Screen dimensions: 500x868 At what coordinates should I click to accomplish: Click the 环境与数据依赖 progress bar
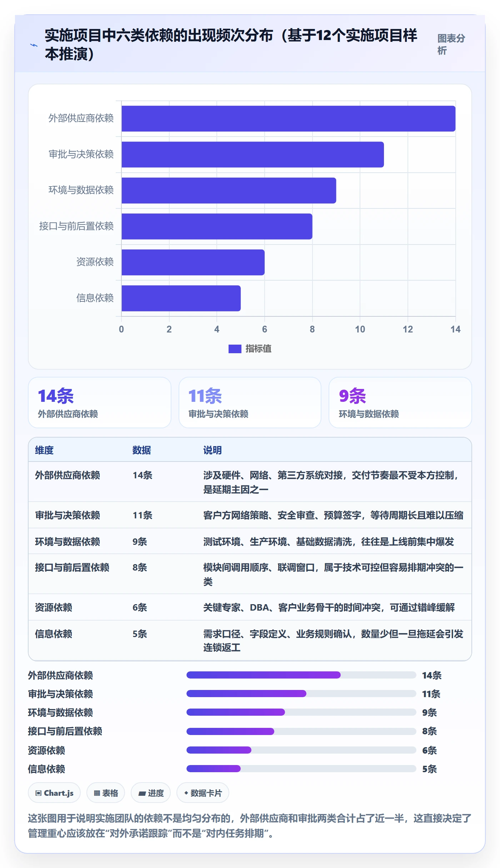(301, 712)
